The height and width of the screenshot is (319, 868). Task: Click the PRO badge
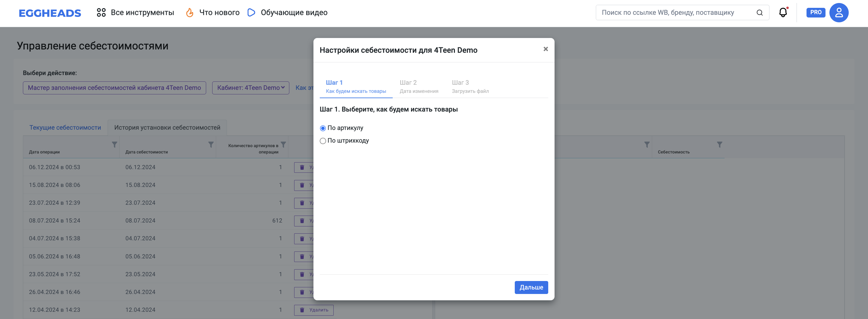[x=816, y=12]
